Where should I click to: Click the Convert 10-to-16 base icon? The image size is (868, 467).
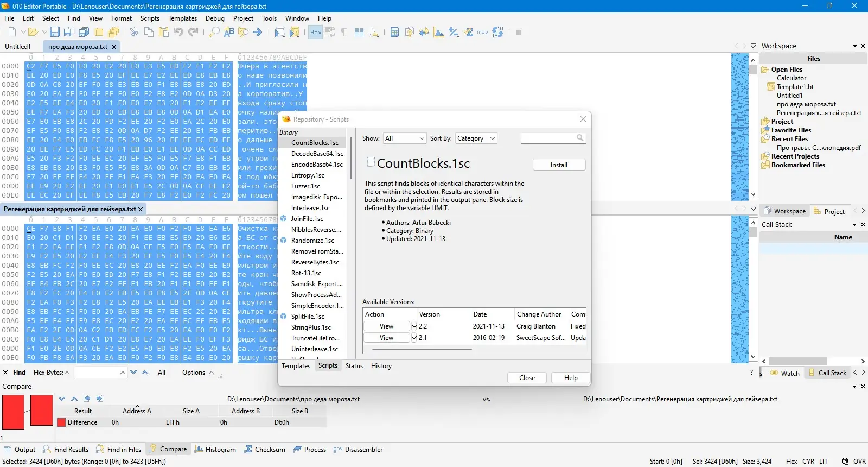tap(497, 33)
